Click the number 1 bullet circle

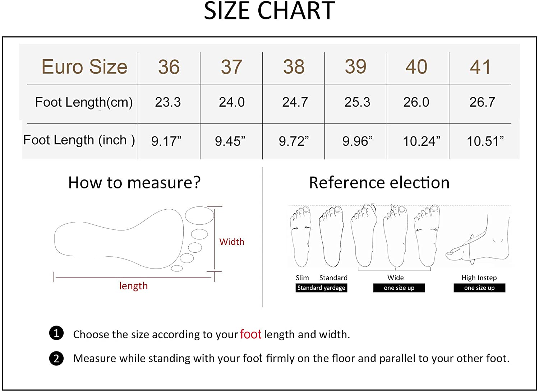tap(56, 333)
